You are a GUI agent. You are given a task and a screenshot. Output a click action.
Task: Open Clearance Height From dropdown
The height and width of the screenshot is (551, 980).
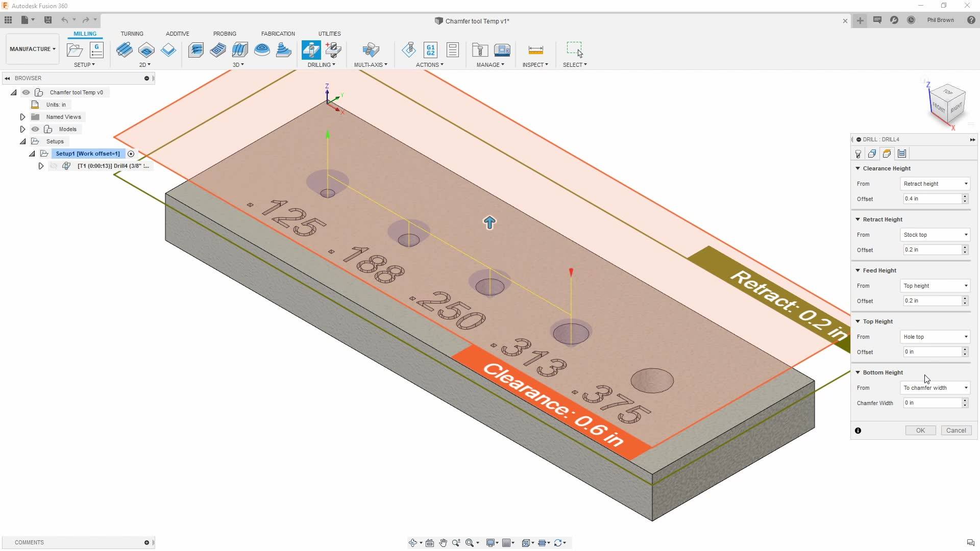pyautogui.click(x=935, y=184)
